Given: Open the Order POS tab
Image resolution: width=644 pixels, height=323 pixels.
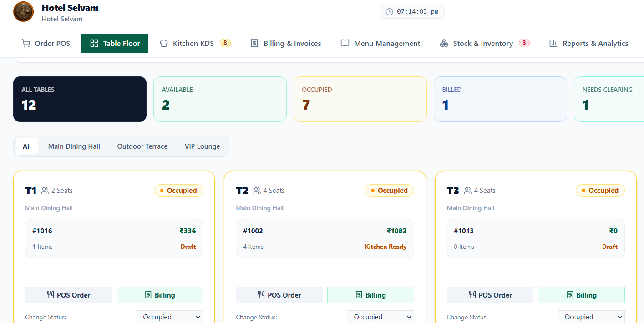Looking at the screenshot, I should 46,43.
